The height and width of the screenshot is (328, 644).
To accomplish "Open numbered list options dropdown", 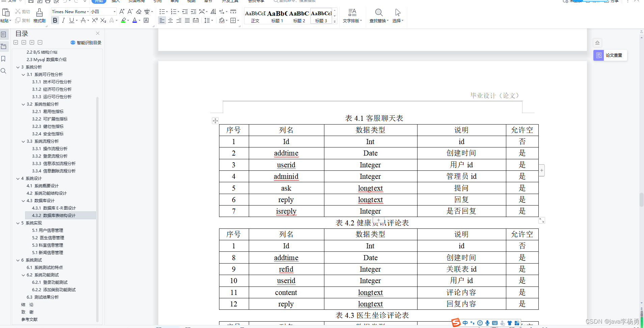I will pos(178,12).
